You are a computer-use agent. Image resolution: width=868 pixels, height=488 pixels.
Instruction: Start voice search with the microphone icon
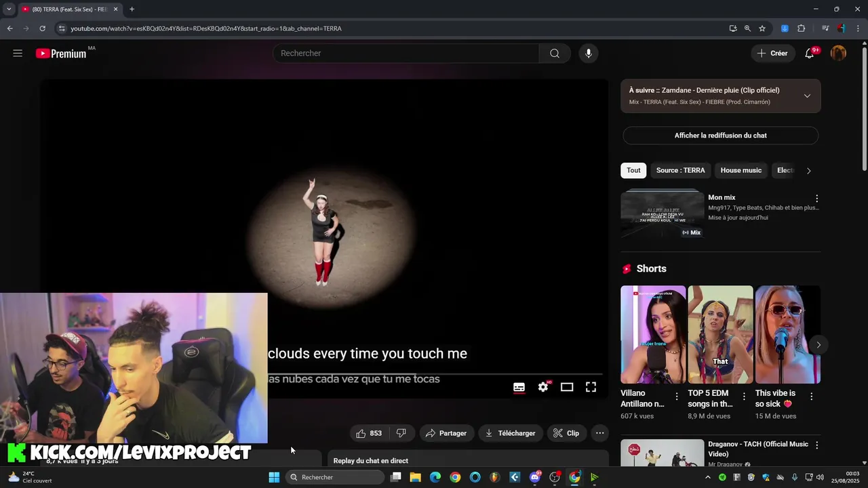(x=588, y=54)
